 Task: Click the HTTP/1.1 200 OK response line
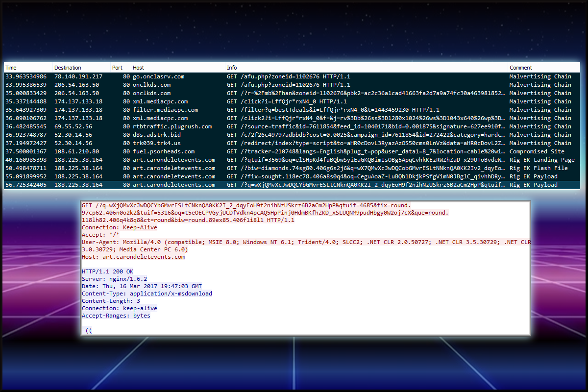tap(107, 271)
